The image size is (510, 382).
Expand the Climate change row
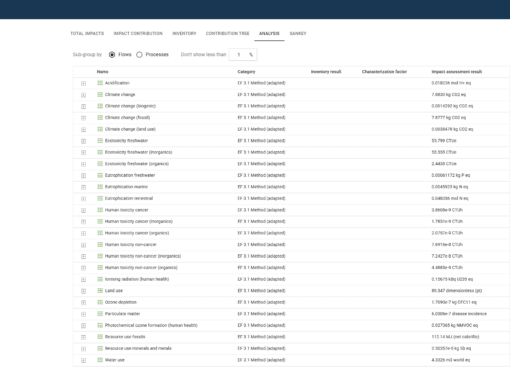click(x=83, y=95)
